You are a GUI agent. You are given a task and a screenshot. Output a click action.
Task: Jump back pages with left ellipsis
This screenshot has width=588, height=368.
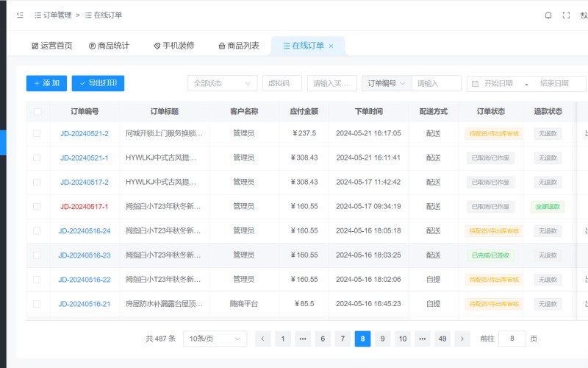pyautogui.click(x=303, y=339)
